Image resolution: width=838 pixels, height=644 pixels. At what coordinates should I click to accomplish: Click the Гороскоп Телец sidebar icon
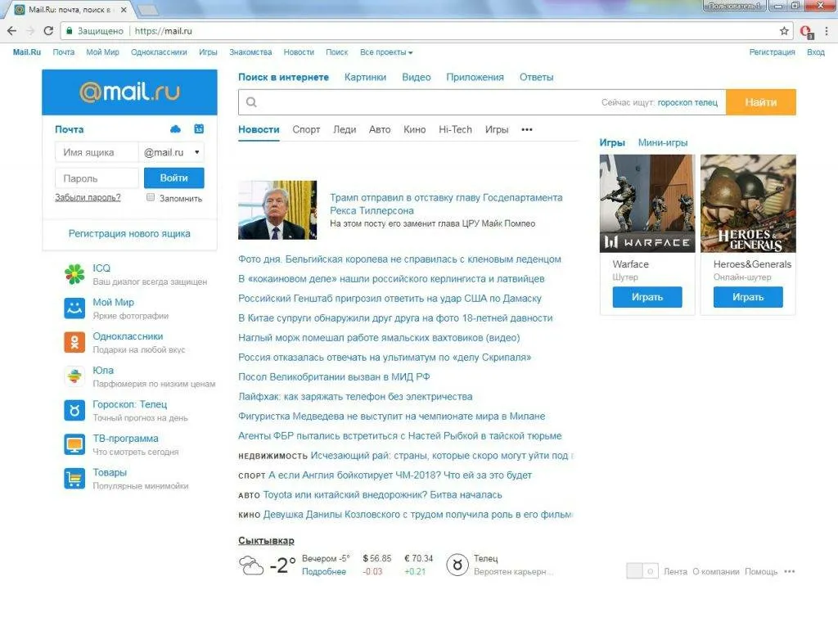[x=74, y=411]
